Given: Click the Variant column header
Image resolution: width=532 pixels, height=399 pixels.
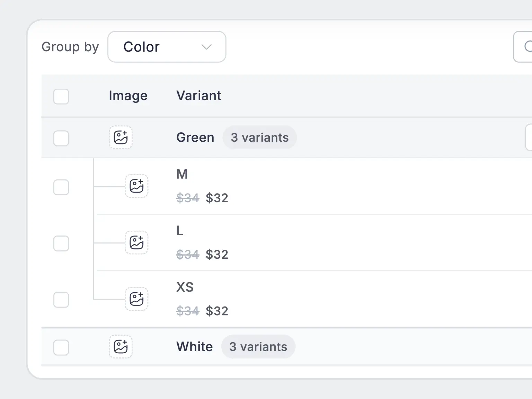Looking at the screenshot, I should click(199, 96).
